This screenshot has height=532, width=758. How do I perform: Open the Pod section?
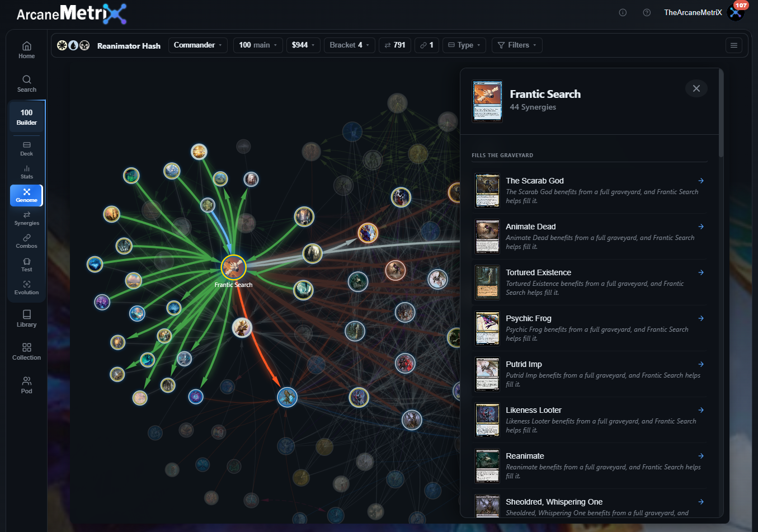pyautogui.click(x=26, y=385)
